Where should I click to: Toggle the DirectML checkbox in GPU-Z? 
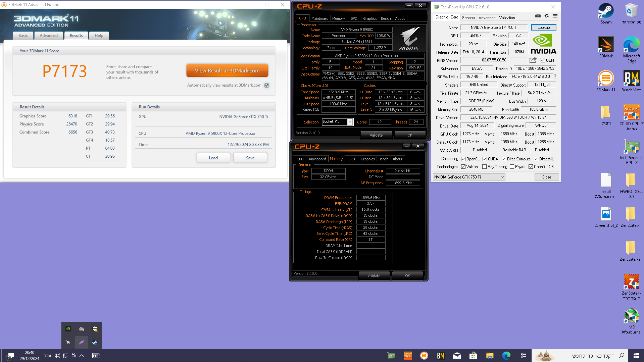tap(536, 159)
